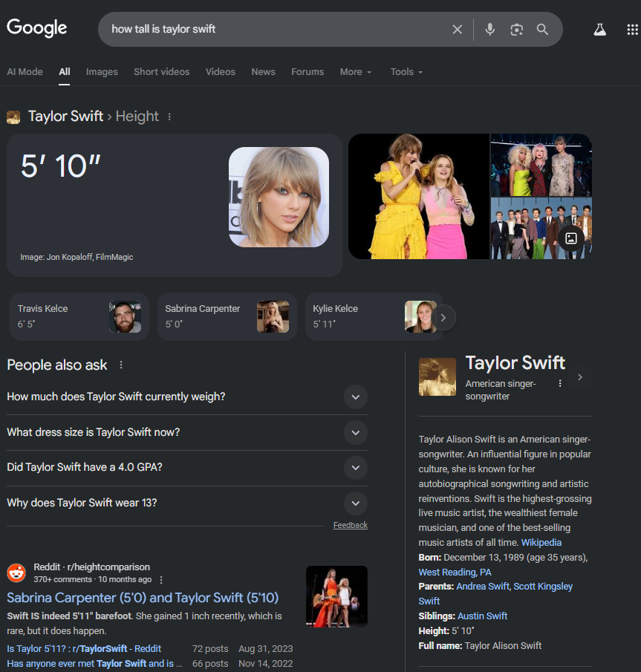Open People also ask options dots
This screenshot has height=672, width=641.
pyautogui.click(x=121, y=365)
